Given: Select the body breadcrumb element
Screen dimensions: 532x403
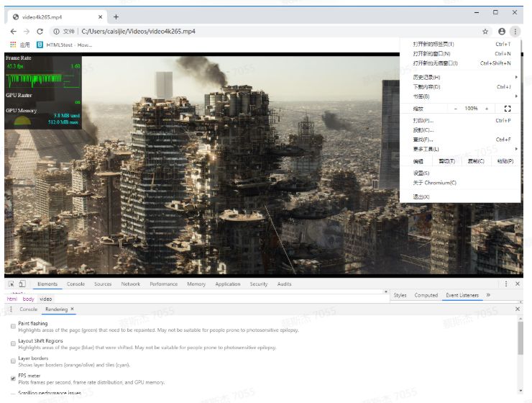Looking at the screenshot, I should (x=29, y=299).
